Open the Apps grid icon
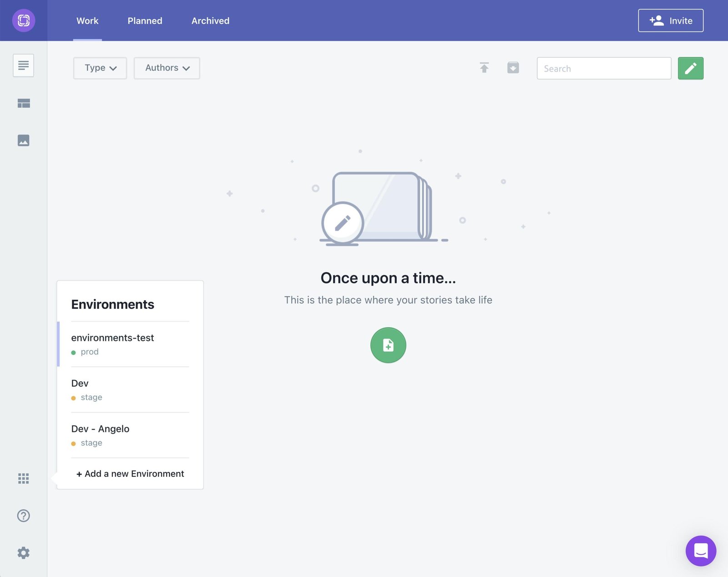 pyautogui.click(x=23, y=478)
